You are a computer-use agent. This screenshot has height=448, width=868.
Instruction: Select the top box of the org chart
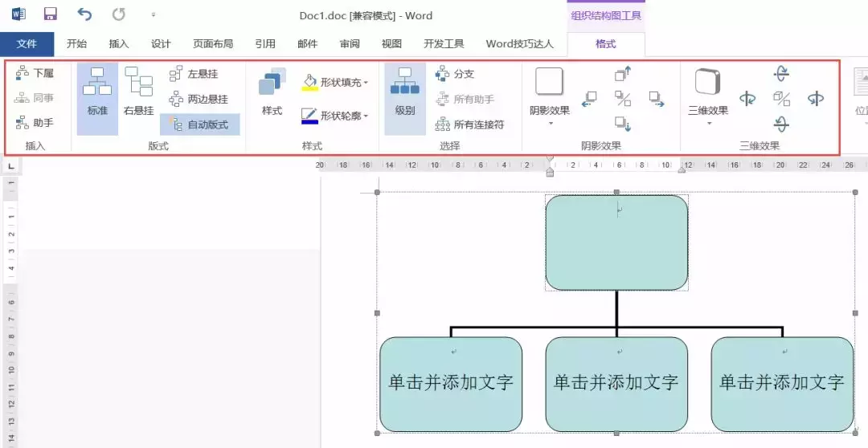pos(616,242)
